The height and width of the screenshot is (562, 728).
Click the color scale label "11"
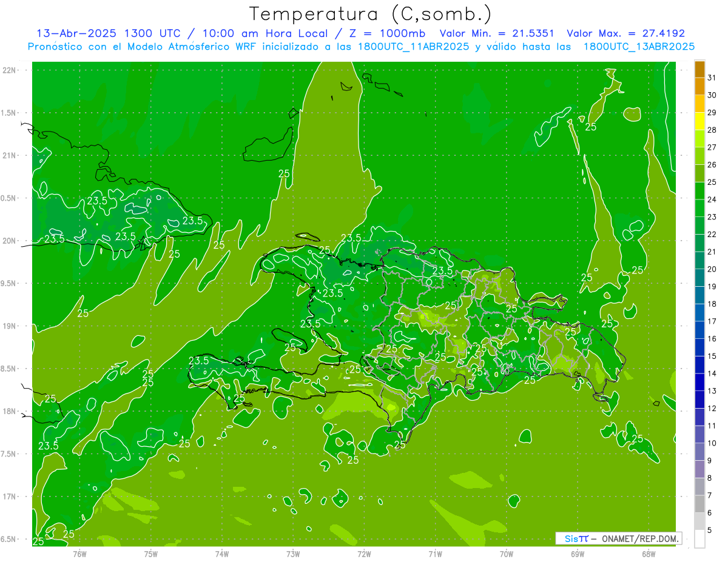coord(713,426)
